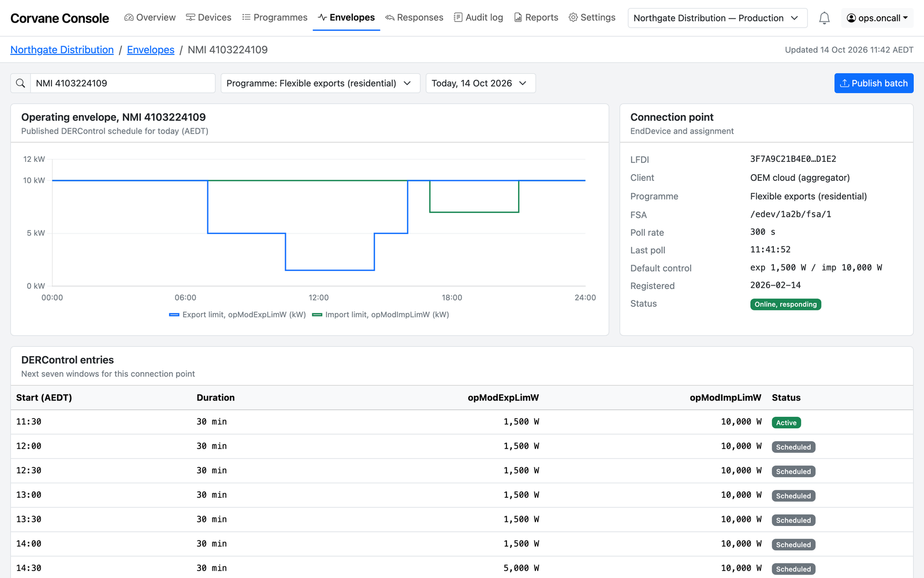Click the Audit log journal icon

458,17
